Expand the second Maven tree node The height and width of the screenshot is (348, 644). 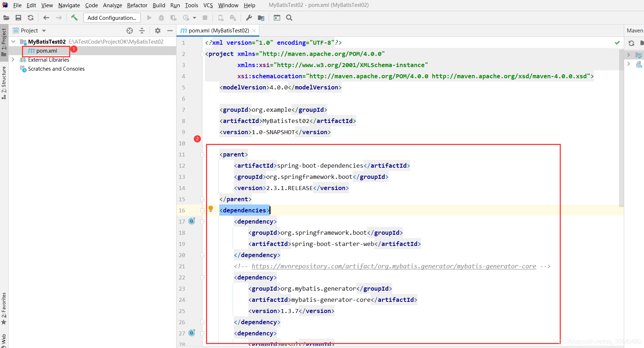tap(629, 64)
